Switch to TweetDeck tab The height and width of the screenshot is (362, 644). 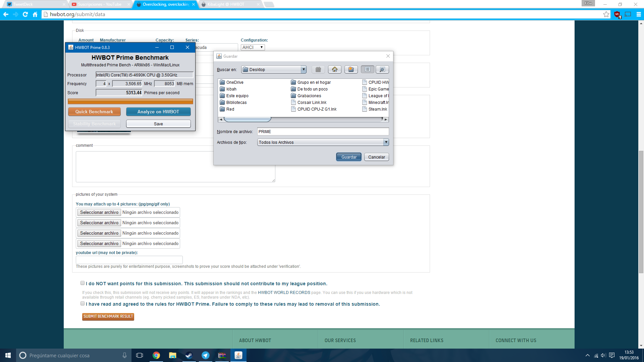[36, 4]
